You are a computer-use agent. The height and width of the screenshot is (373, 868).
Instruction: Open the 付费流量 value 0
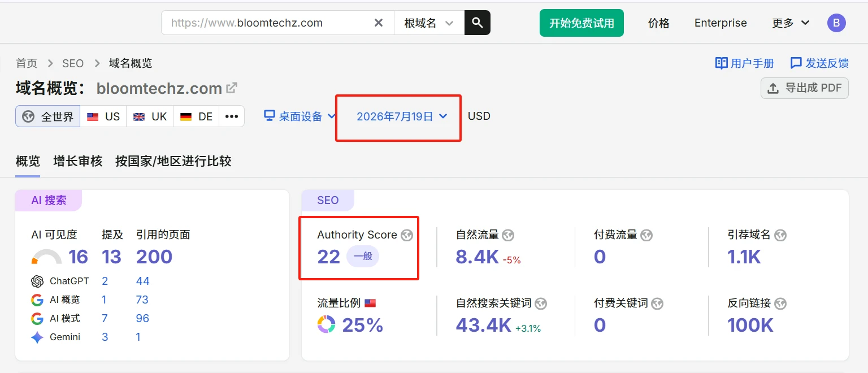pyautogui.click(x=600, y=257)
